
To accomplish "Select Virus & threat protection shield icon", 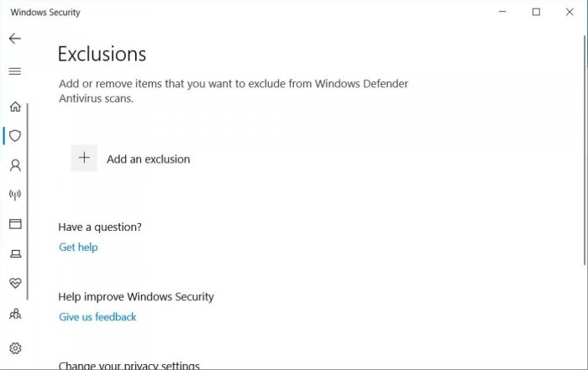I will click(14, 136).
